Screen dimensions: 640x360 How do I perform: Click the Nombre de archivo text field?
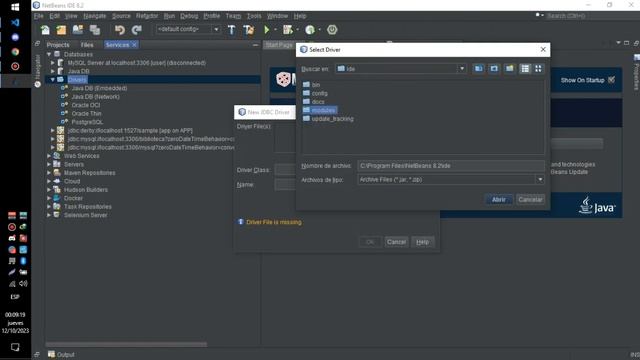click(x=451, y=166)
